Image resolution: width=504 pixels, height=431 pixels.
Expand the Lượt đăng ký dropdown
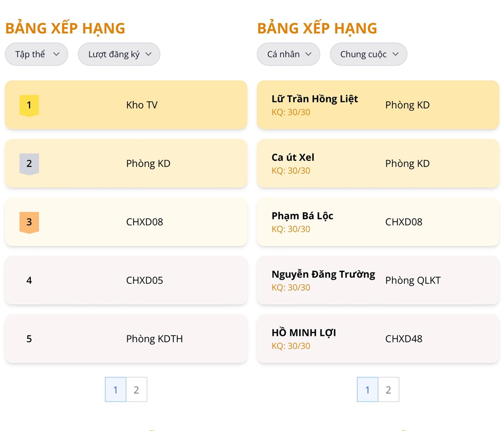119,54
